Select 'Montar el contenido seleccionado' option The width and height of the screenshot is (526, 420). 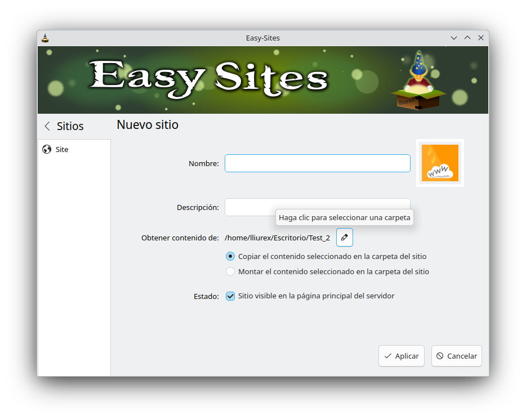point(230,271)
